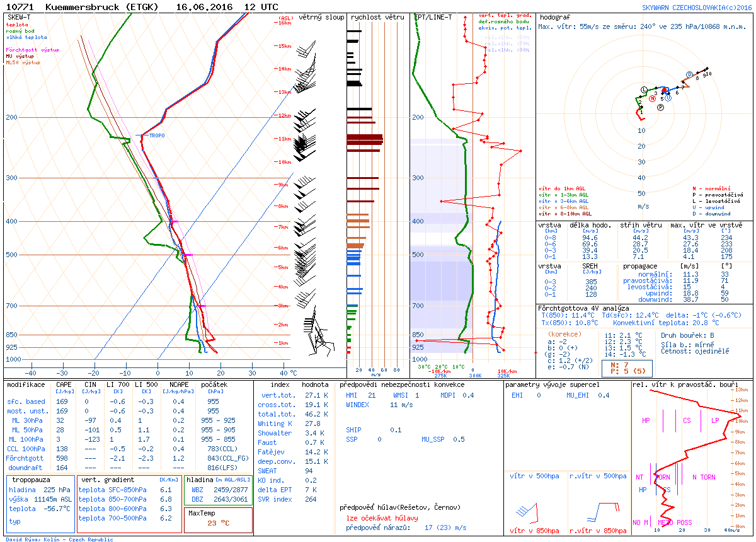Click the wind barb under vítr v 500hpa
The height and width of the screenshot is (542, 756).
526,510
